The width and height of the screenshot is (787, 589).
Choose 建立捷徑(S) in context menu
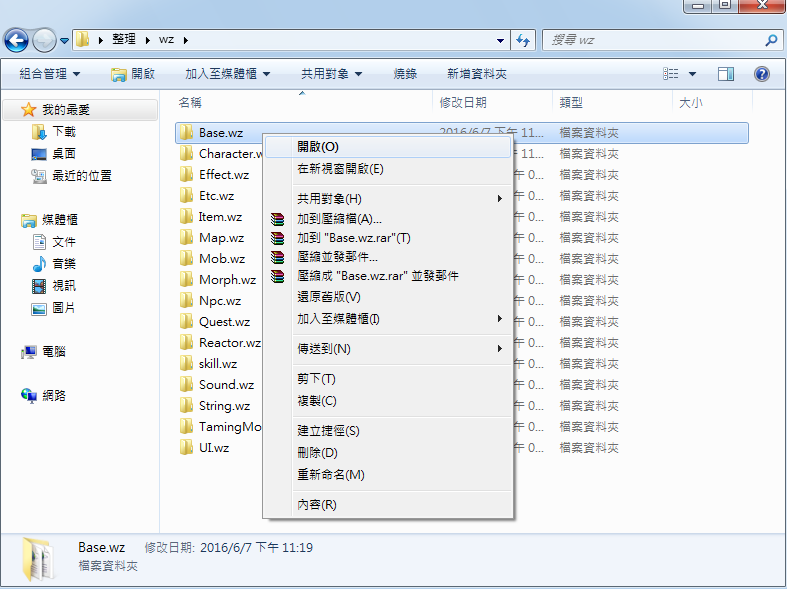387,431
